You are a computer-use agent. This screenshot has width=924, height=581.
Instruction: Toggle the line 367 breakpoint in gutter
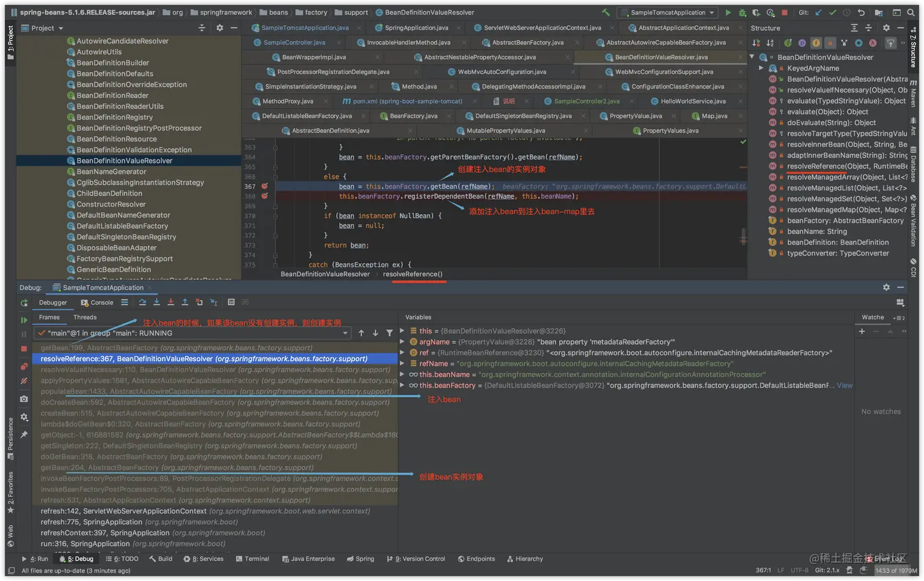pos(265,186)
